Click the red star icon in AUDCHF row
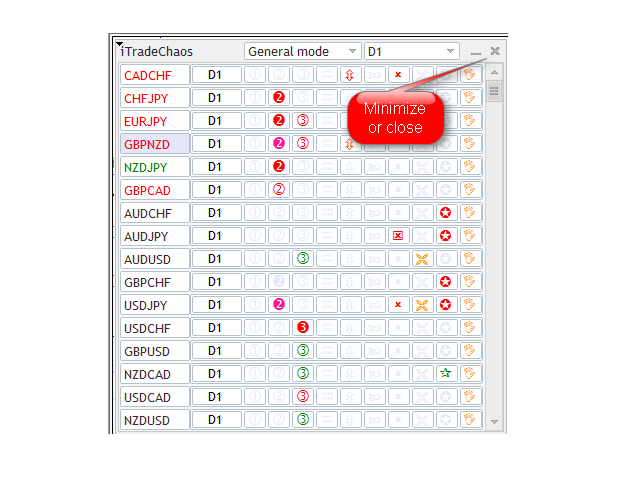Screen dimensions: 640x480 pyautogui.click(x=445, y=213)
